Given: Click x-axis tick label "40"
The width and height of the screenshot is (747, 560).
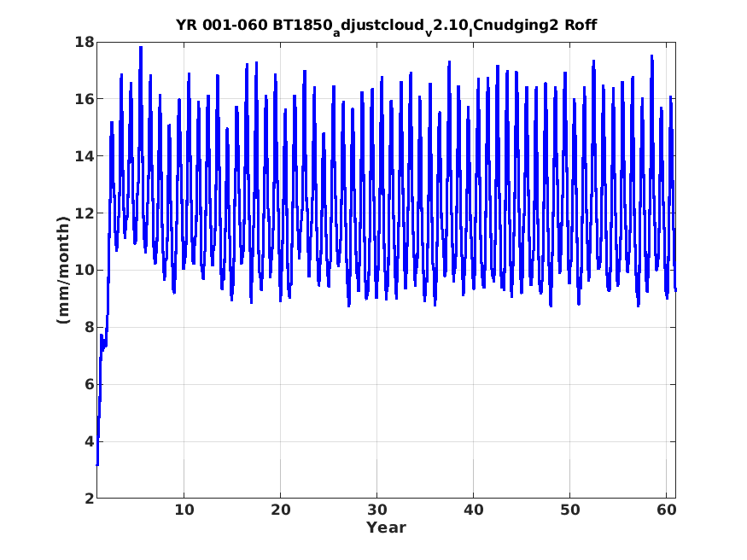Looking at the screenshot, I should pos(474,510).
